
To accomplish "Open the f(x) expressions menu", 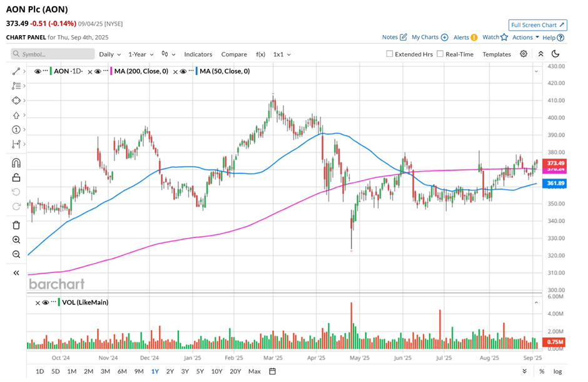I will [x=261, y=54].
